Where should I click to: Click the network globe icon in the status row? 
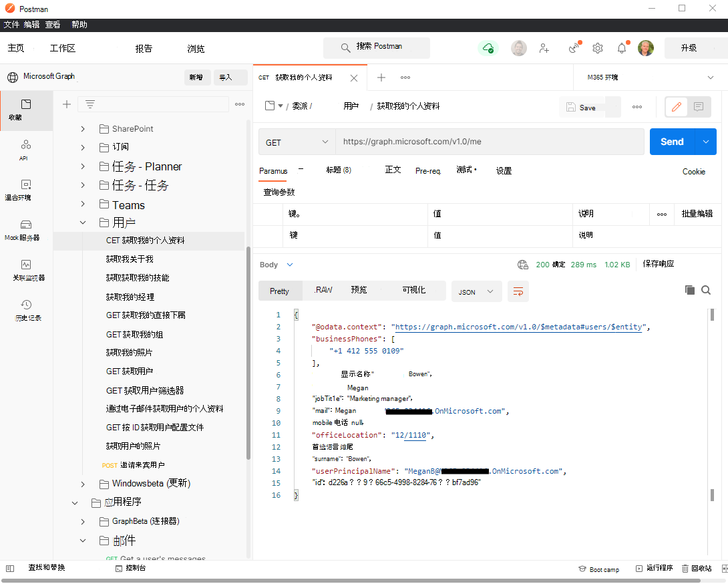click(523, 265)
